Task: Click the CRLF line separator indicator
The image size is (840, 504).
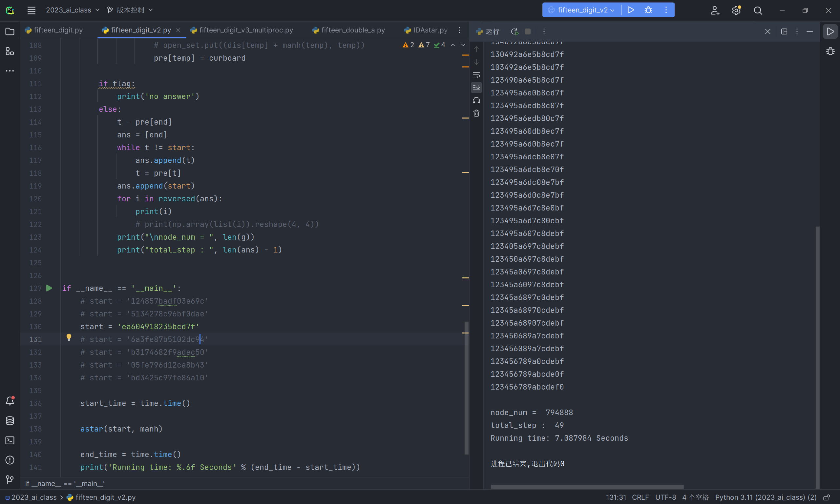Action: [640, 497]
